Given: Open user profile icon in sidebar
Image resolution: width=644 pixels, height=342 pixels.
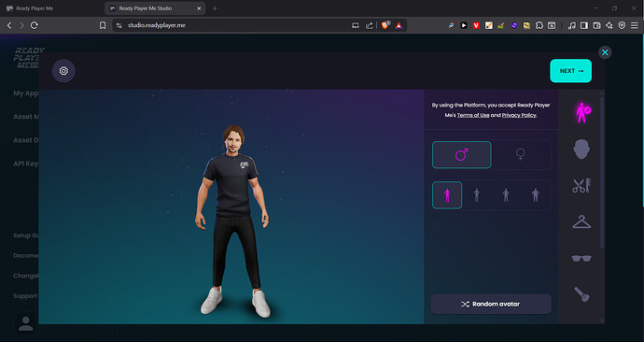Looking at the screenshot, I should point(25,323).
